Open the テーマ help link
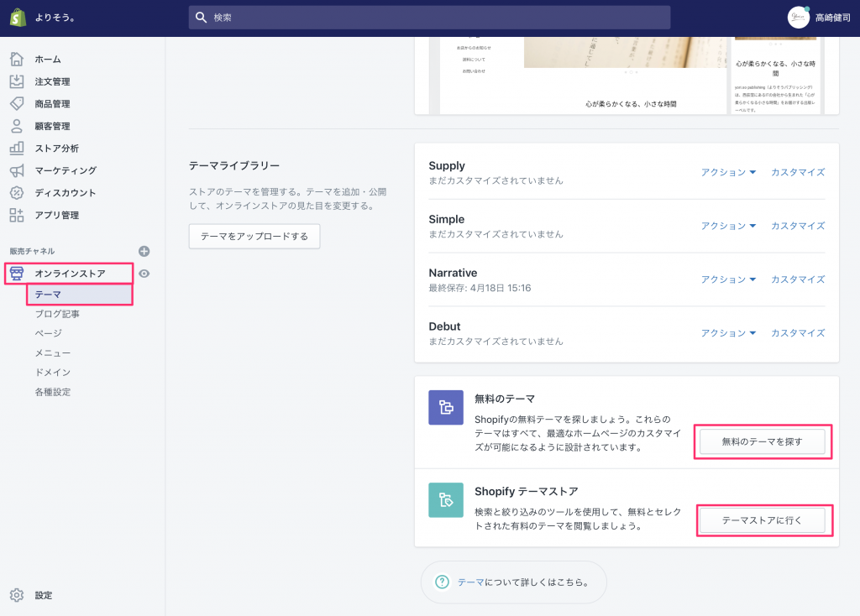This screenshot has width=860, height=616. click(x=470, y=582)
